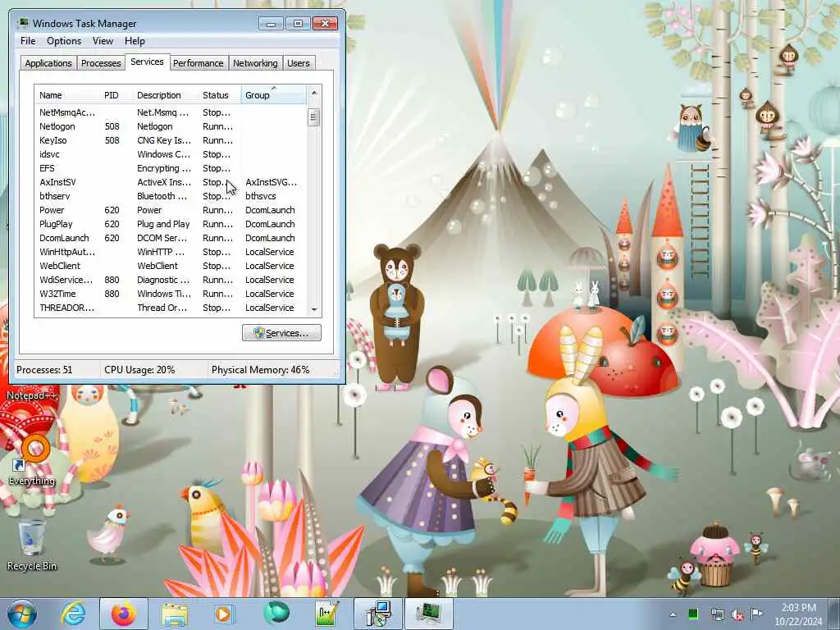
Task: Select the Everything desktop shortcut
Action: click(32, 461)
